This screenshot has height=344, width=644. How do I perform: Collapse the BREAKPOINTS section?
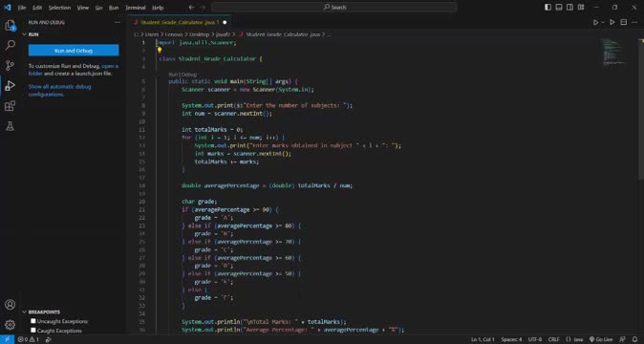(24, 312)
